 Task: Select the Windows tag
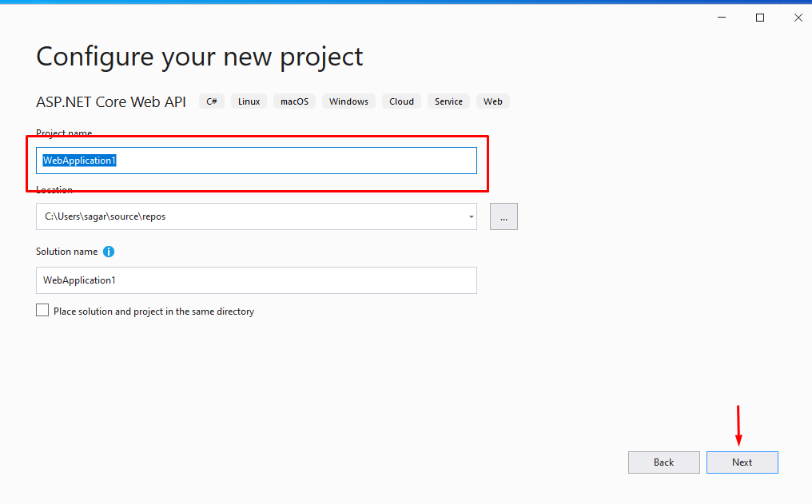click(x=348, y=101)
